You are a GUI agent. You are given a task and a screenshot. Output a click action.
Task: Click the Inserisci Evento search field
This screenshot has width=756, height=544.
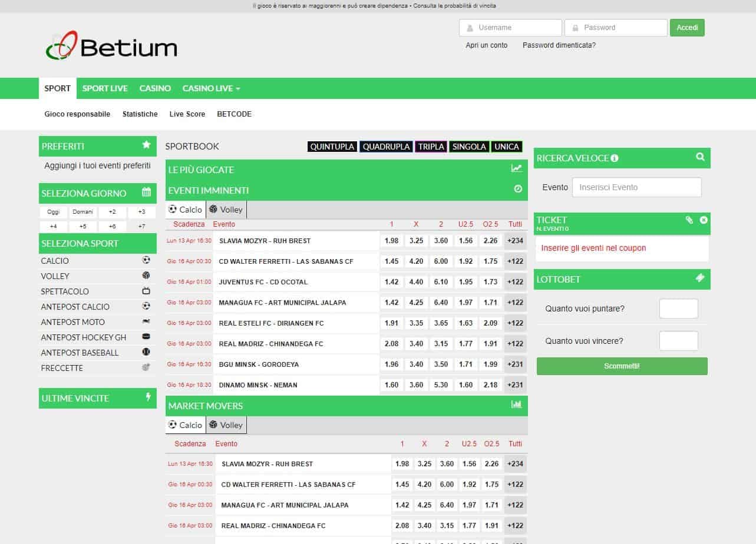point(637,187)
